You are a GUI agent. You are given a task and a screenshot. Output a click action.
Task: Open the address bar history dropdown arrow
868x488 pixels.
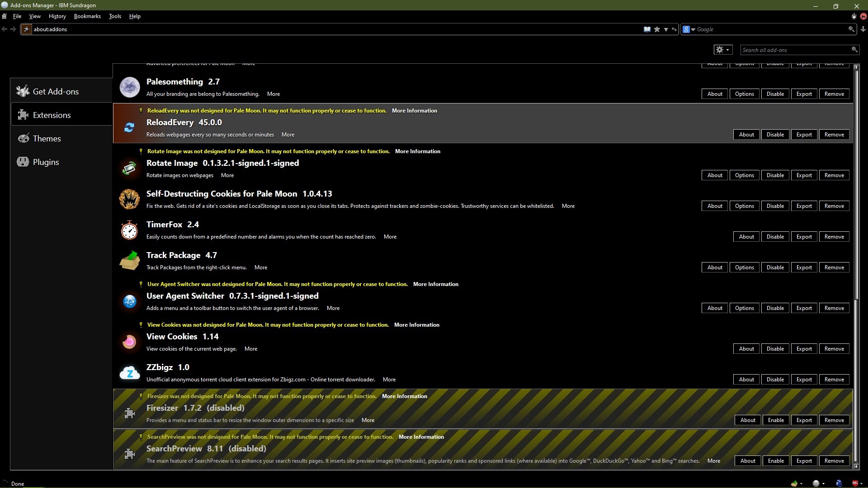coord(666,29)
